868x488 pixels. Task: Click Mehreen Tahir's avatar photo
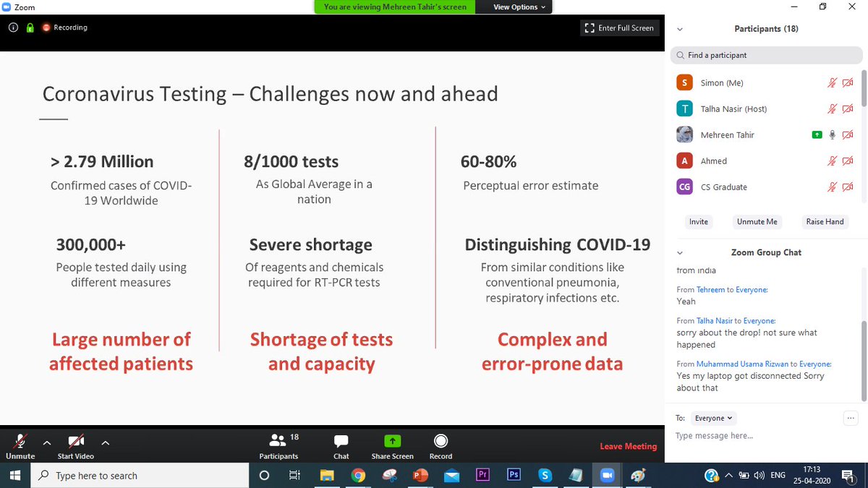pos(685,134)
